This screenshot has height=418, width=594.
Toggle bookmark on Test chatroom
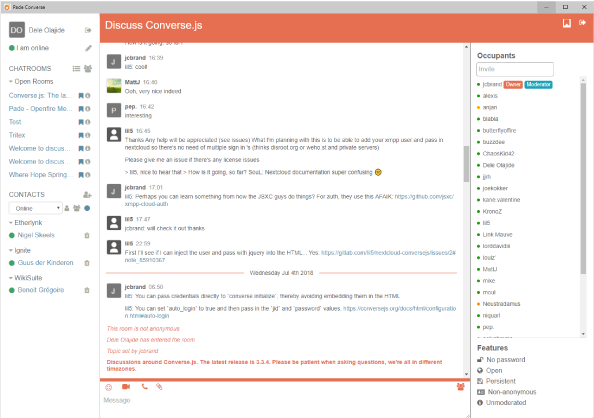pyautogui.click(x=81, y=122)
